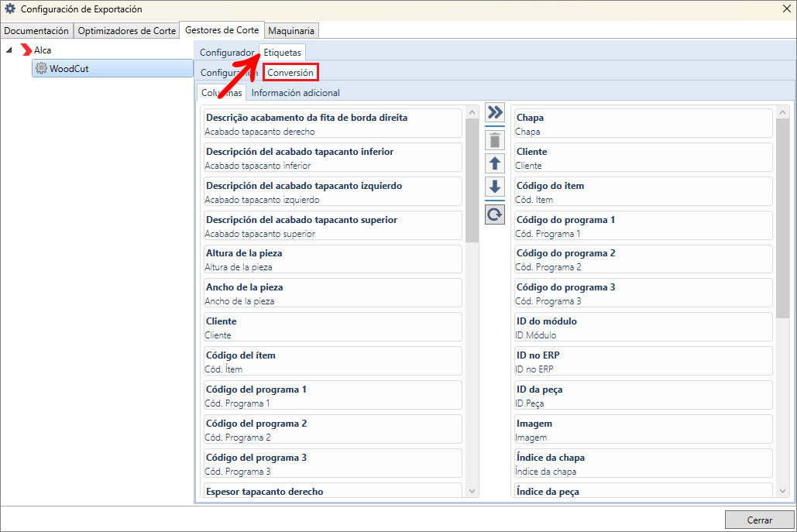This screenshot has height=532, width=797.
Task: Click the Cerrar button
Action: [x=759, y=520]
